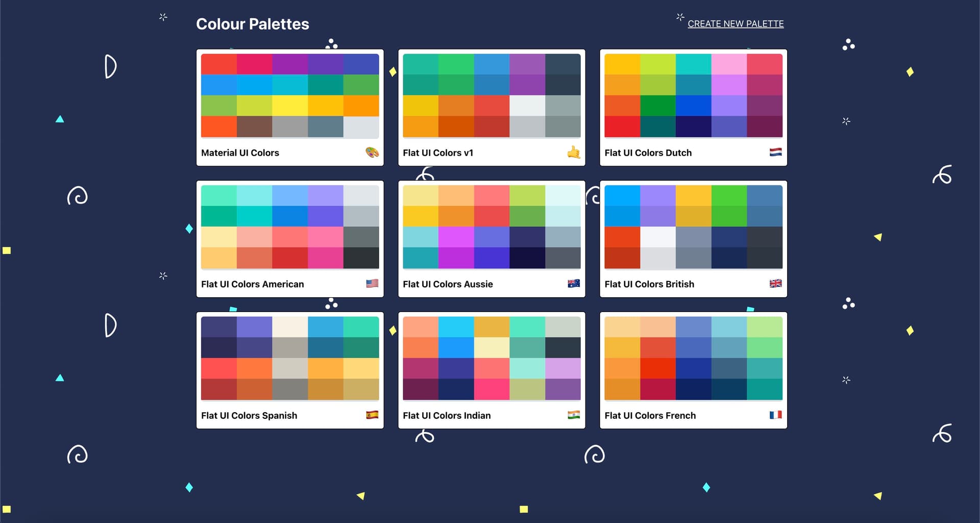The width and height of the screenshot is (980, 523).
Task: Pick the light green top-right swatch in Flat UI French
Action: click(x=765, y=327)
